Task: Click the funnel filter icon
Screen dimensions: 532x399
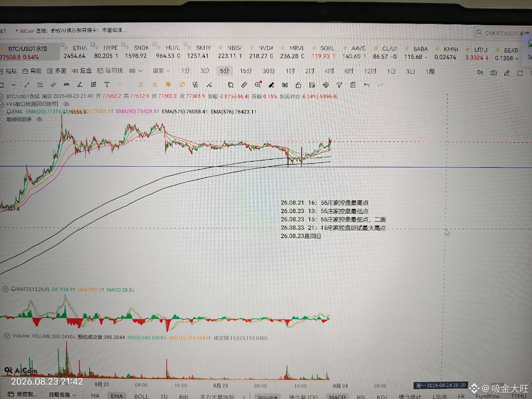Action: tap(339, 85)
